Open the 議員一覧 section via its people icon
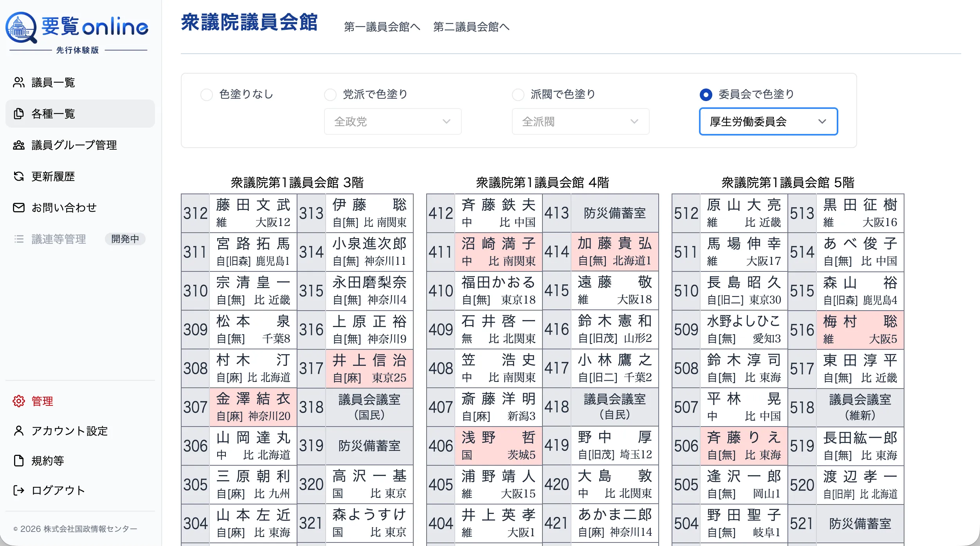This screenshot has height=546, width=980. pyautogui.click(x=19, y=82)
